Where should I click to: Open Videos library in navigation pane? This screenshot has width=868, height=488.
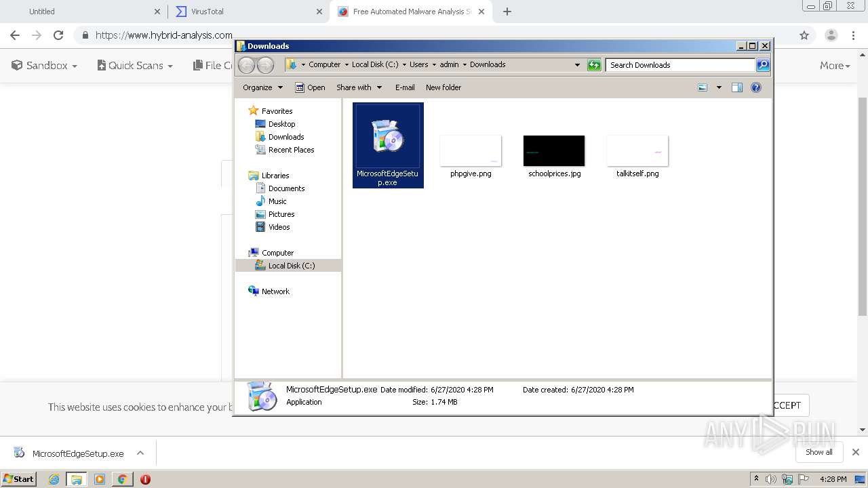(x=273, y=227)
